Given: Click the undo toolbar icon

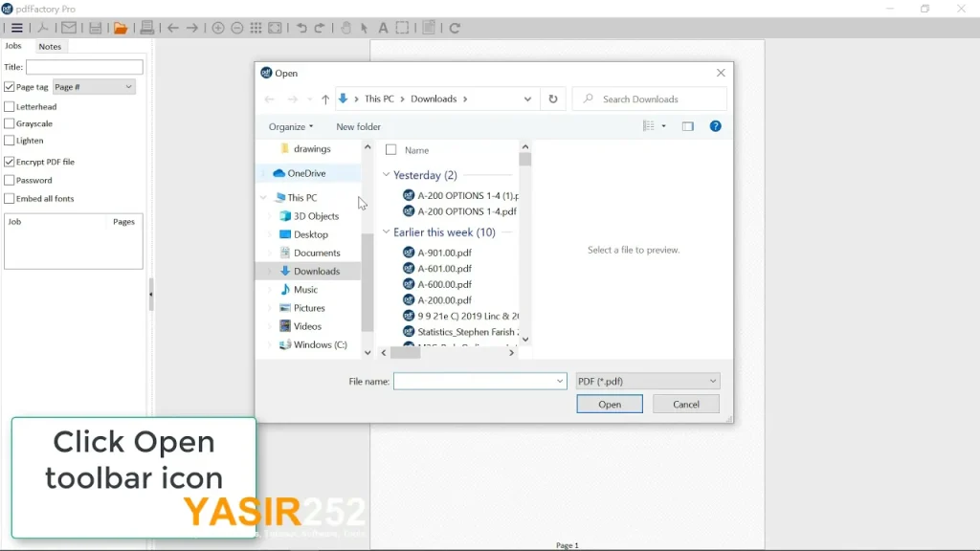Looking at the screenshot, I should pos(301,28).
